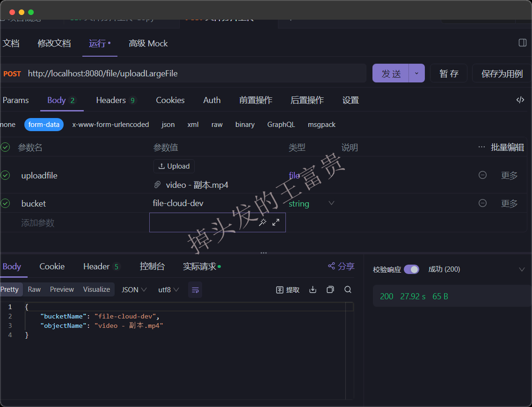Open the Auth tab
The width and height of the screenshot is (532, 407).
pyautogui.click(x=211, y=100)
